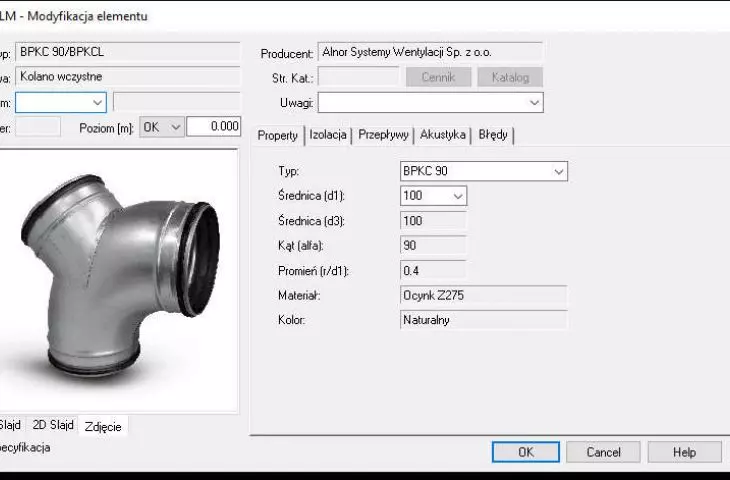Image resolution: width=730 pixels, height=480 pixels.
Task: Click the Kolano wczystne name field
Action: (x=128, y=76)
